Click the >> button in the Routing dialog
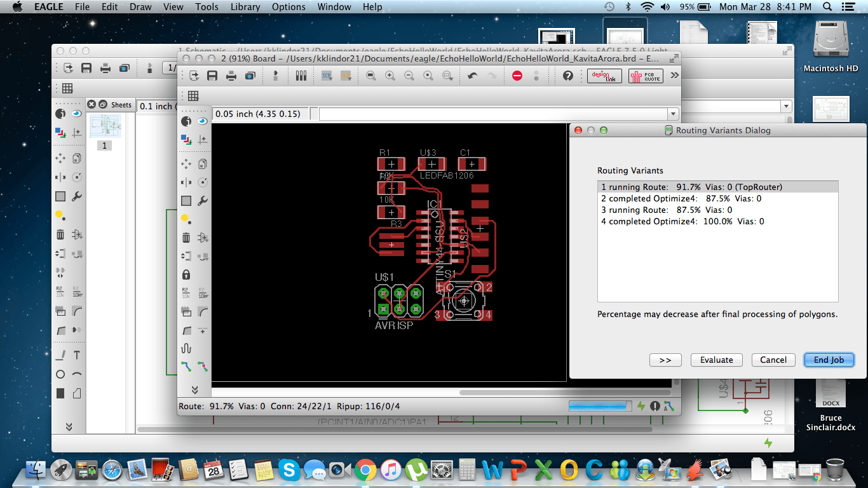Screen dimensions: 868x488 pyautogui.click(x=665, y=360)
